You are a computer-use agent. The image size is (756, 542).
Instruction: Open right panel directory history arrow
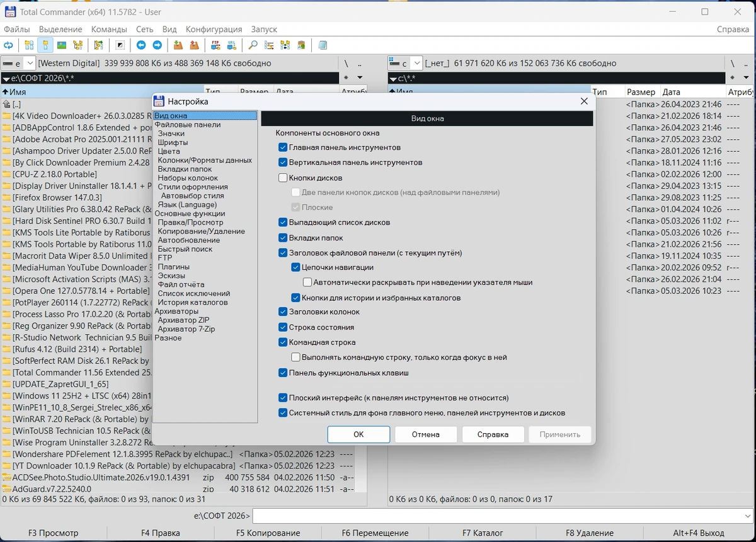pyautogui.click(x=747, y=78)
